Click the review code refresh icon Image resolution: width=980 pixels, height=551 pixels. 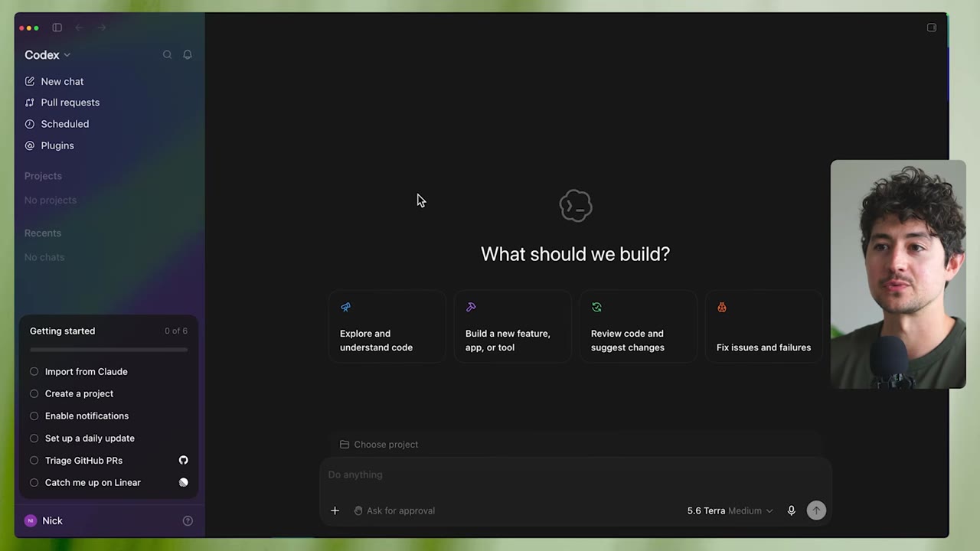click(x=596, y=308)
